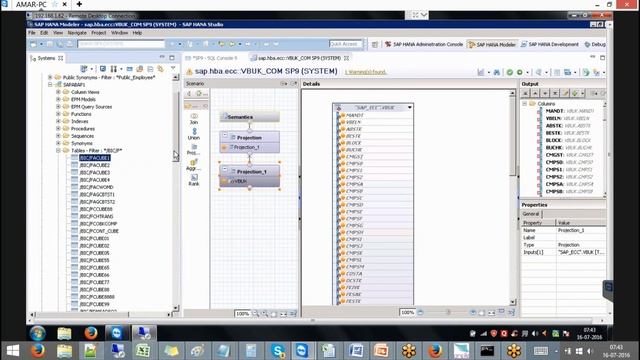Select the VBUK data source in Projection_1
The image size is (640, 360).
pos(249,181)
